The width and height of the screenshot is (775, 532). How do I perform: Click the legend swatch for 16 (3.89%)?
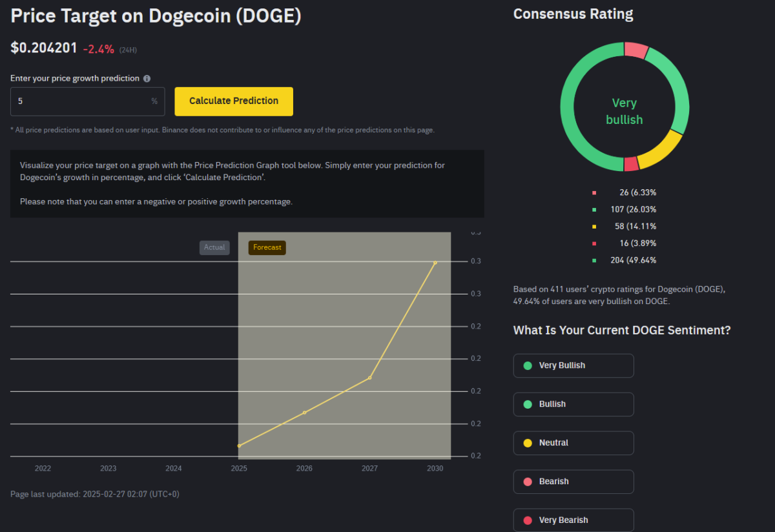pos(594,243)
